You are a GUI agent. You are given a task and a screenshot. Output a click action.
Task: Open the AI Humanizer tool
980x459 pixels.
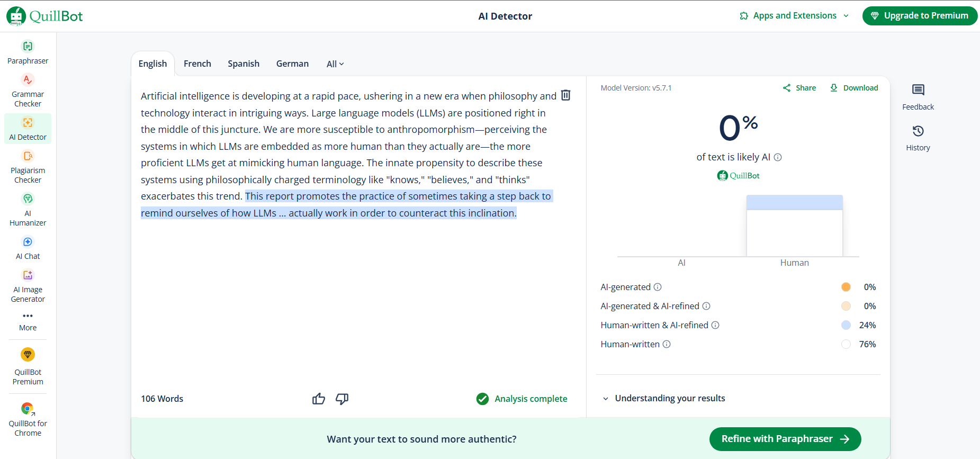[28, 199]
